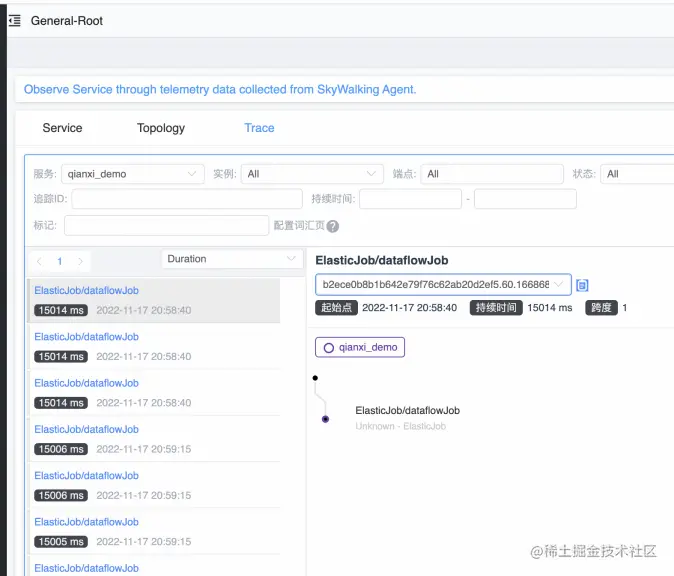Open first ElasticJob/dataflowJob trace at 20:58:40

(x=154, y=300)
